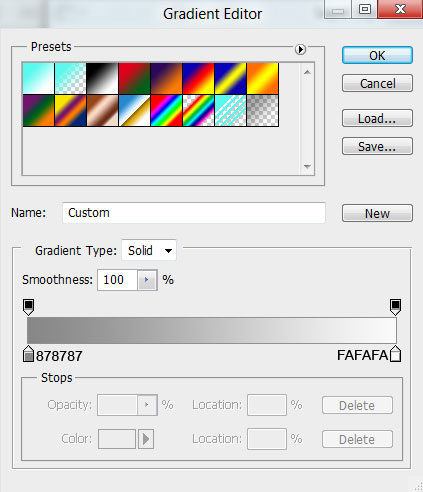
Task: Open the Presets panel flyout menu arrow
Action: tap(300, 49)
